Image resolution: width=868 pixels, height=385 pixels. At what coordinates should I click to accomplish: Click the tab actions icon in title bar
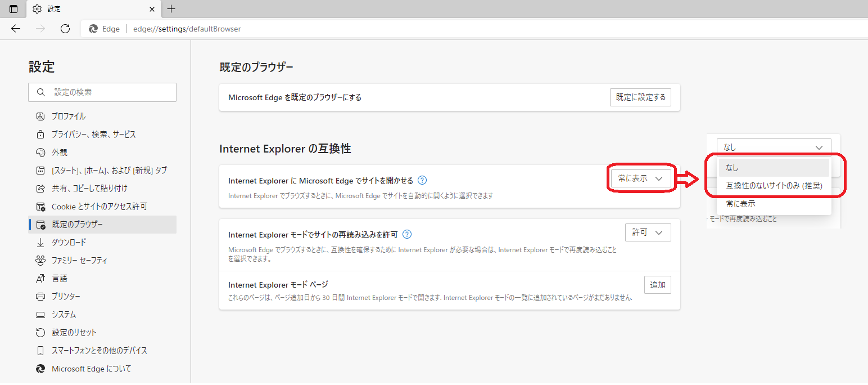click(13, 9)
